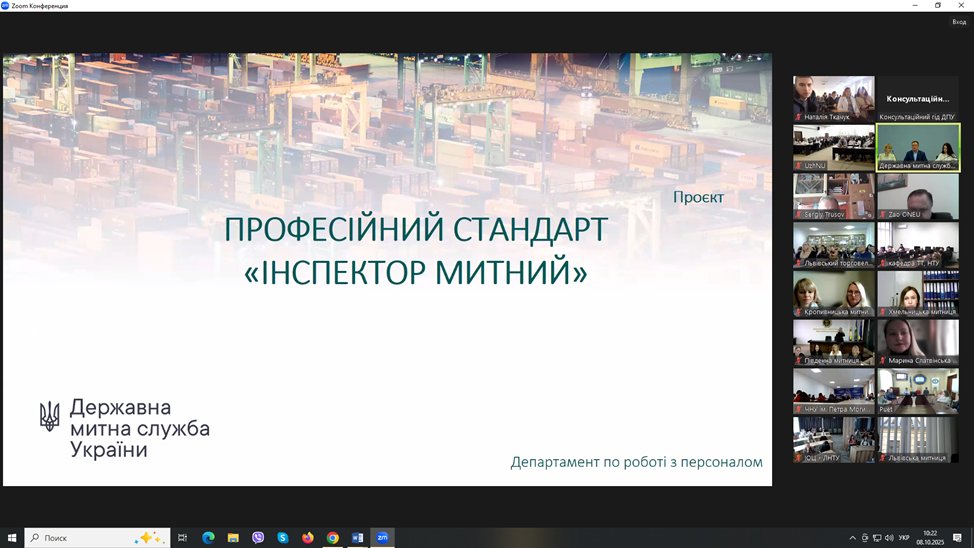
Task: Launch Google Chrome from the taskbar
Action: point(333,537)
